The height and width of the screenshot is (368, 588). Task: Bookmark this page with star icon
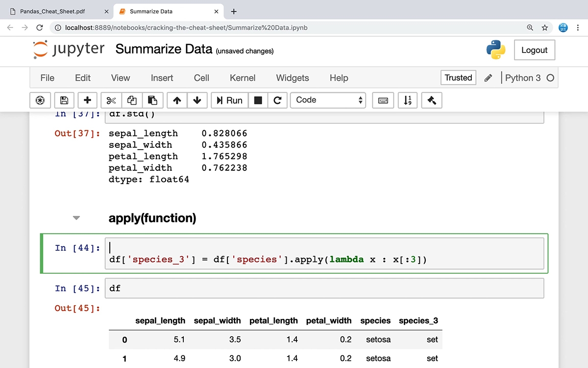[544, 27]
